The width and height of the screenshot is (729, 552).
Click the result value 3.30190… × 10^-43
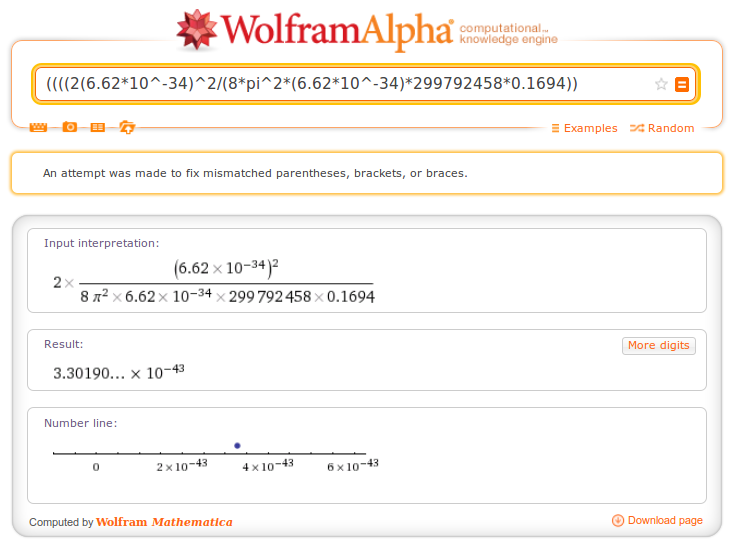[x=119, y=372]
